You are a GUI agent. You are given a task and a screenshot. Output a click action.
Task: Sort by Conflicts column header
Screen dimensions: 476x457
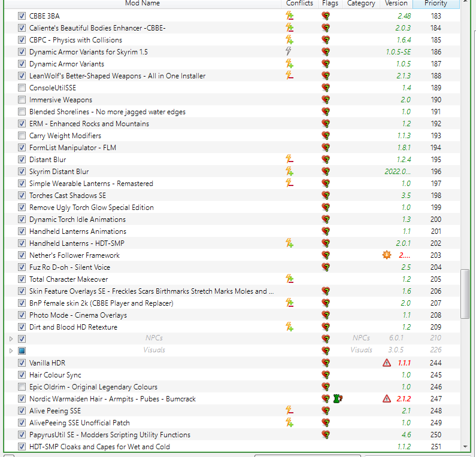click(x=299, y=4)
